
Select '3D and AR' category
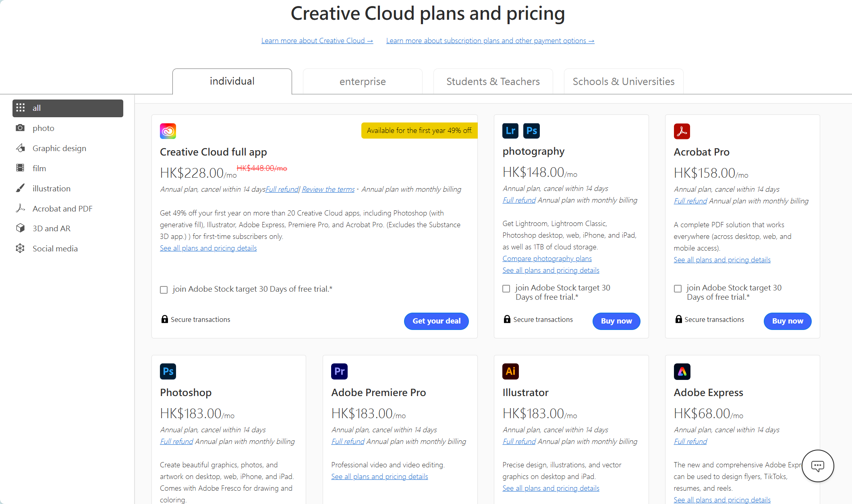(68, 228)
